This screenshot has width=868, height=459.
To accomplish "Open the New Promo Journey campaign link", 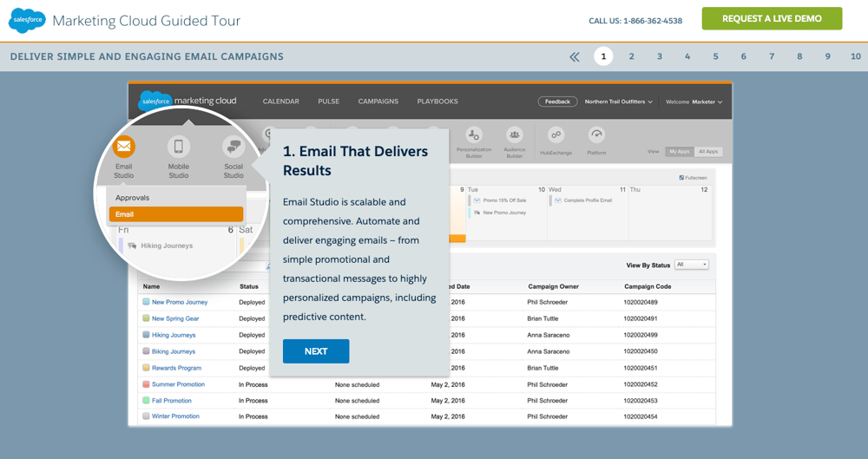I will pyautogui.click(x=180, y=302).
